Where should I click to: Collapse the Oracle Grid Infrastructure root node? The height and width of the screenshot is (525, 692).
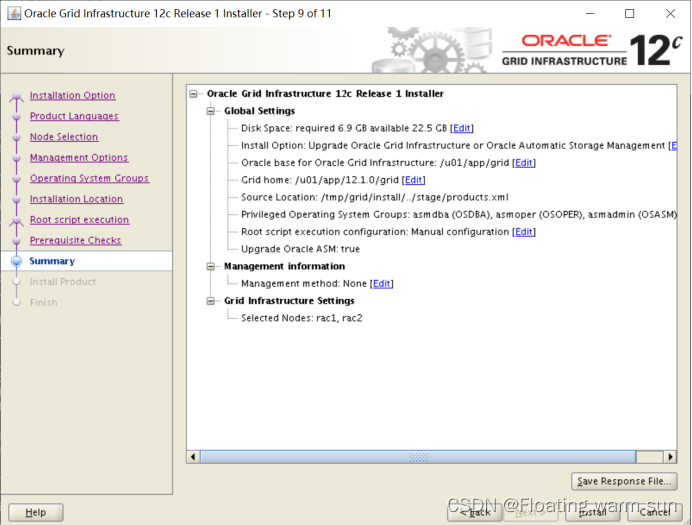point(193,94)
